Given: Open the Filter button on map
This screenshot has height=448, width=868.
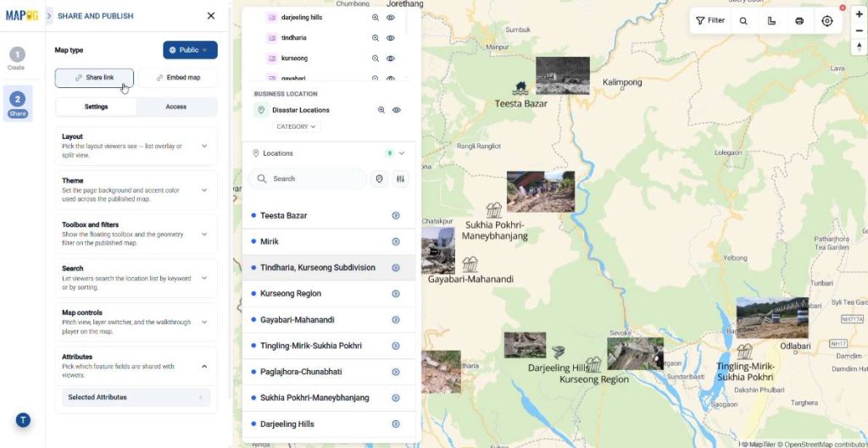Looking at the screenshot, I should tap(710, 20).
